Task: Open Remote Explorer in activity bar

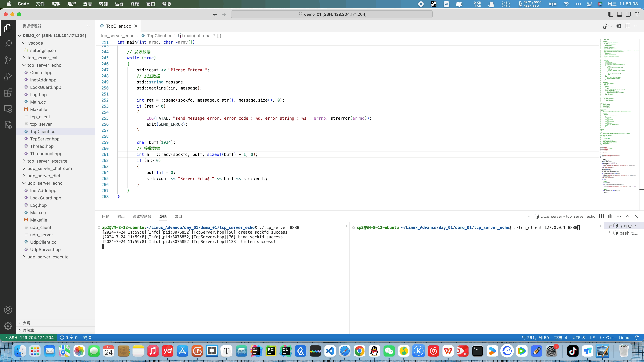Action: click(8, 109)
